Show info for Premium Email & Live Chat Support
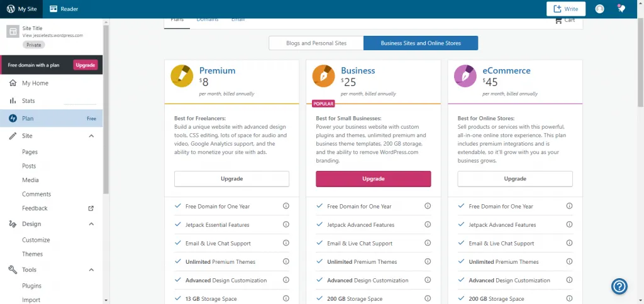This screenshot has height=304, width=644. click(286, 243)
